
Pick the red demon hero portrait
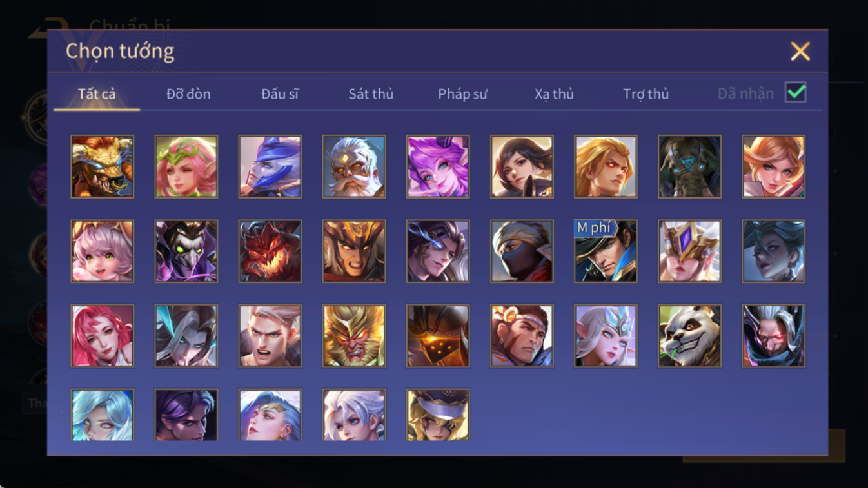(x=270, y=251)
